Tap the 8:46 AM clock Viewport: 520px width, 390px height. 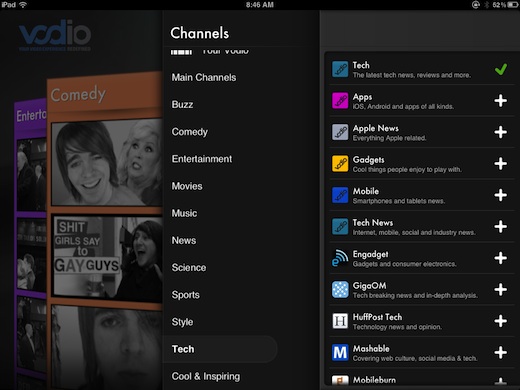[x=260, y=5]
